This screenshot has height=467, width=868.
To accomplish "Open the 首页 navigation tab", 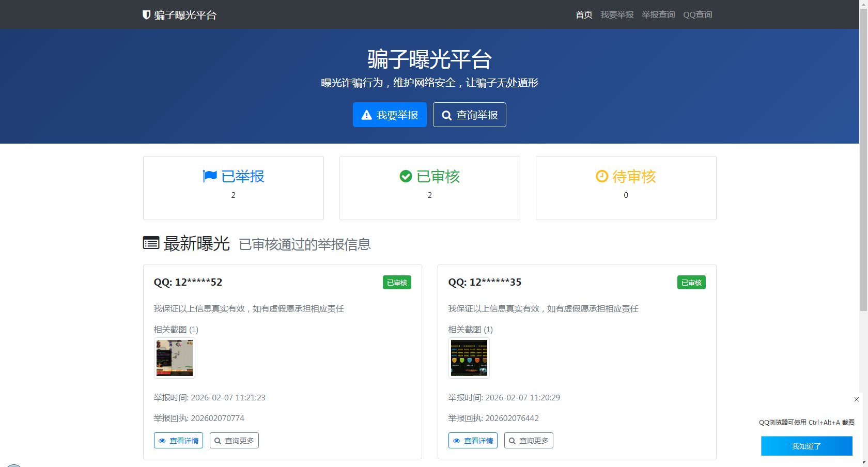I will [x=584, y=15].
